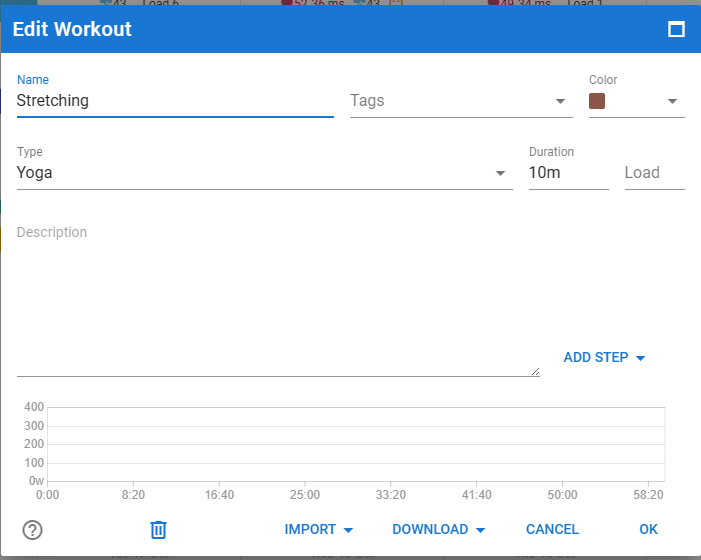
Task: Click the description resize handle
Action: click(536, 371)
